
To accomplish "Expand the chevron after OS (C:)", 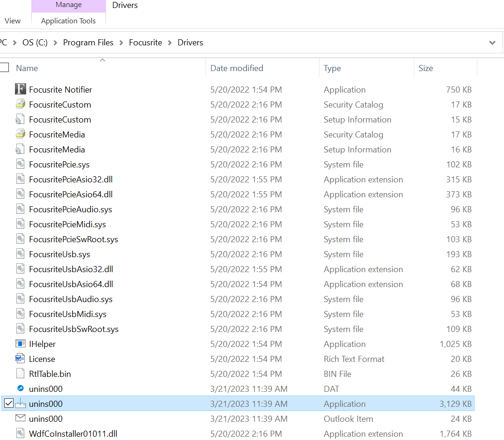I will point(55,43).
